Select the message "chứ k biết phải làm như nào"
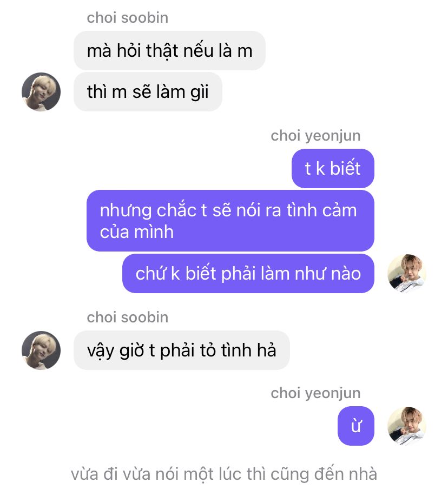 248,273
